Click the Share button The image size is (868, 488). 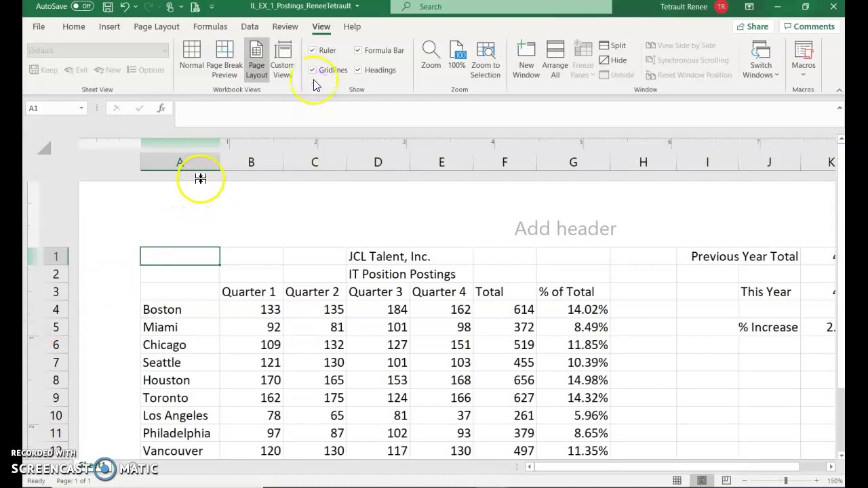point(753,26)
